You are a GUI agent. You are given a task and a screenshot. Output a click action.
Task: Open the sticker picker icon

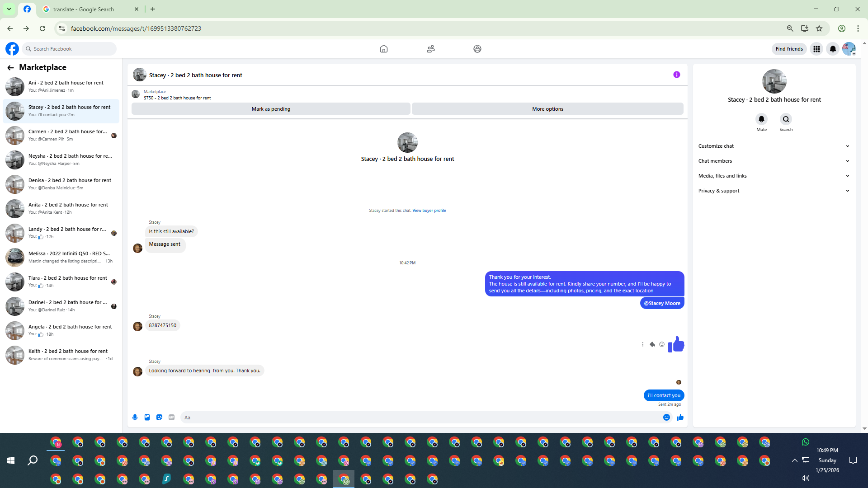point(159,418)
